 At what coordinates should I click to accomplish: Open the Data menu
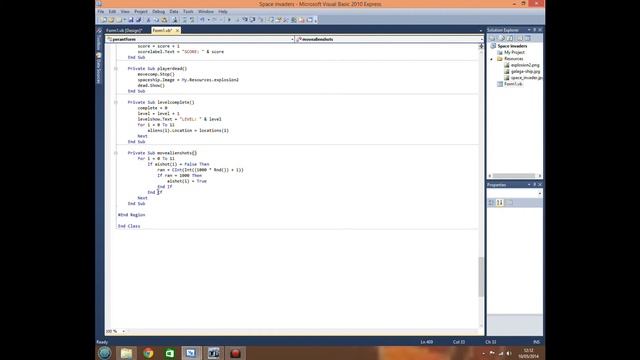174,11
